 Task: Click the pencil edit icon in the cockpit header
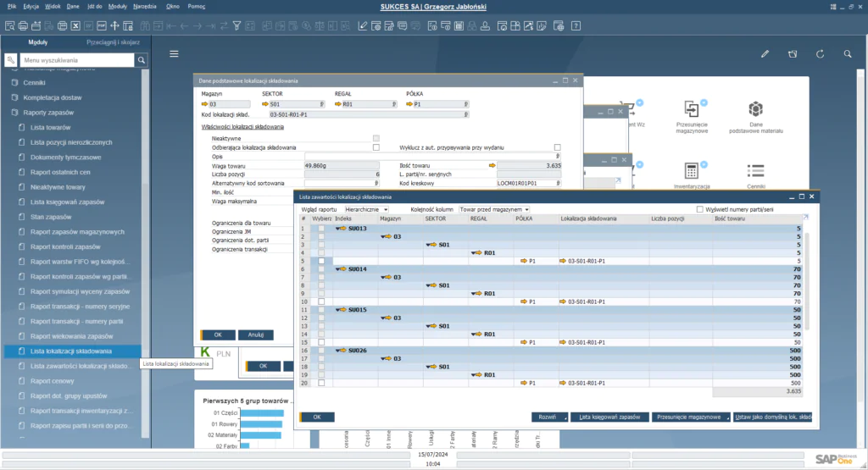point(765,54)
